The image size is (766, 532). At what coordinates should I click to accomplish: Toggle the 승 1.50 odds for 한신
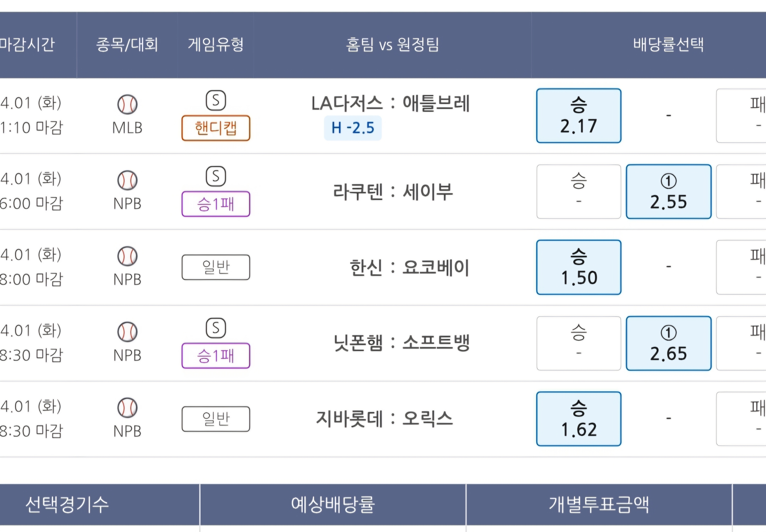coord(579,267)
